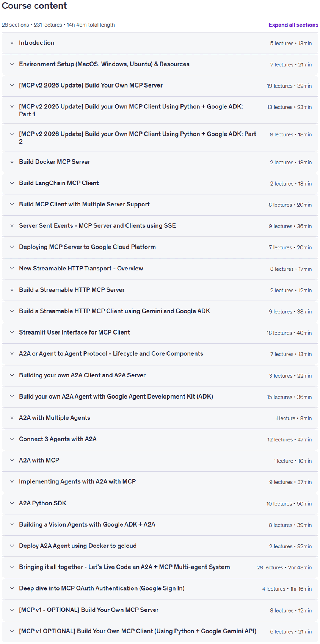
Task: Click chevron beside Deploying MCP Server to Google Cloud
Action: pos(12,247)
